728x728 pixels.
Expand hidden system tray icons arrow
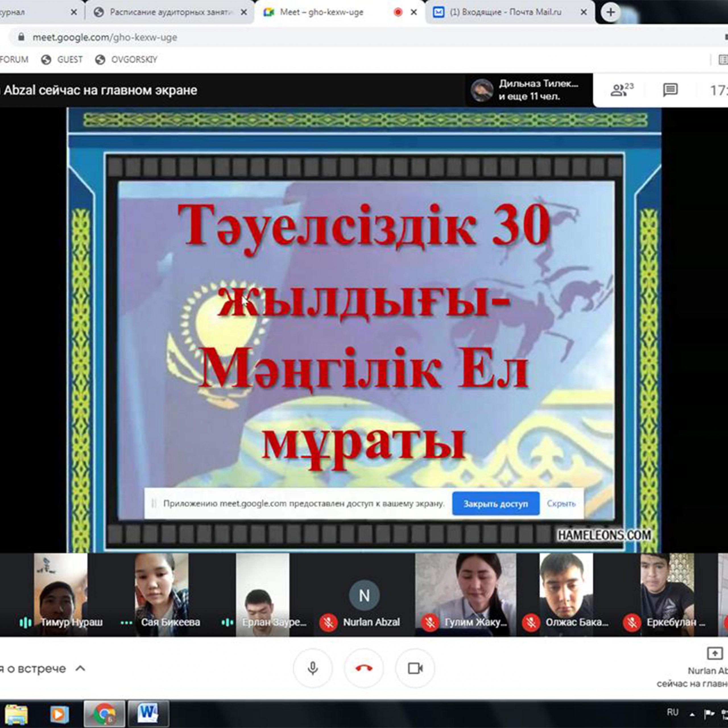click(x=692, y=714)
